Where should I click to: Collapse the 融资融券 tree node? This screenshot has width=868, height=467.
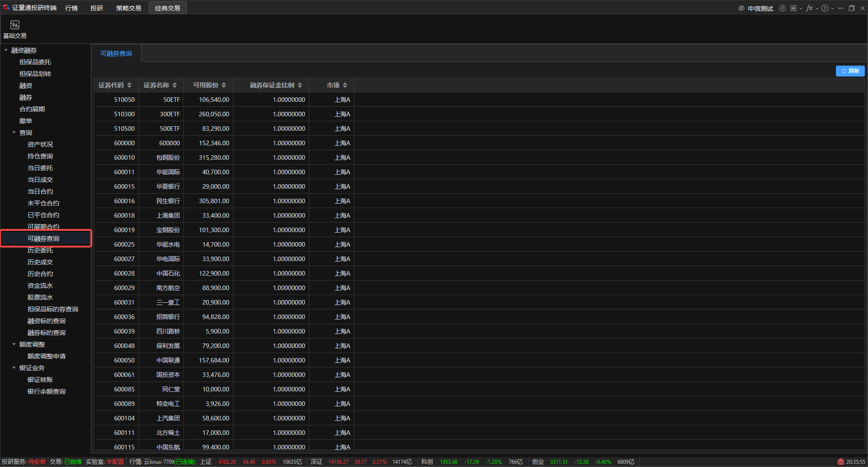(6, 50)
